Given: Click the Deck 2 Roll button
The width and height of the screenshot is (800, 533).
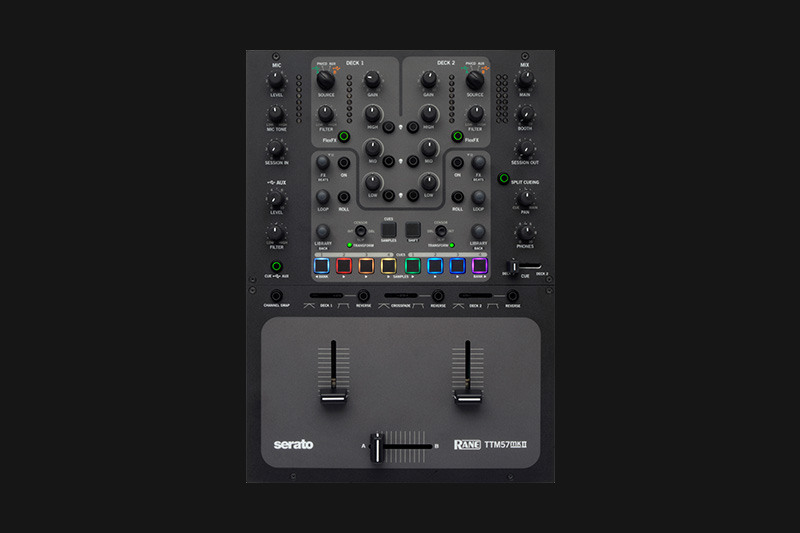Looking at the screenshot, I should pos(457,197).
